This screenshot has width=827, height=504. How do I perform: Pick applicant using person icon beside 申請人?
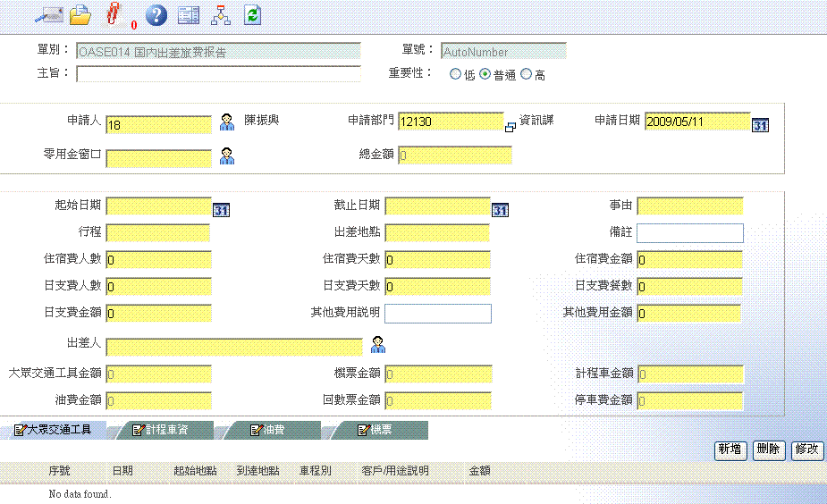227,122
